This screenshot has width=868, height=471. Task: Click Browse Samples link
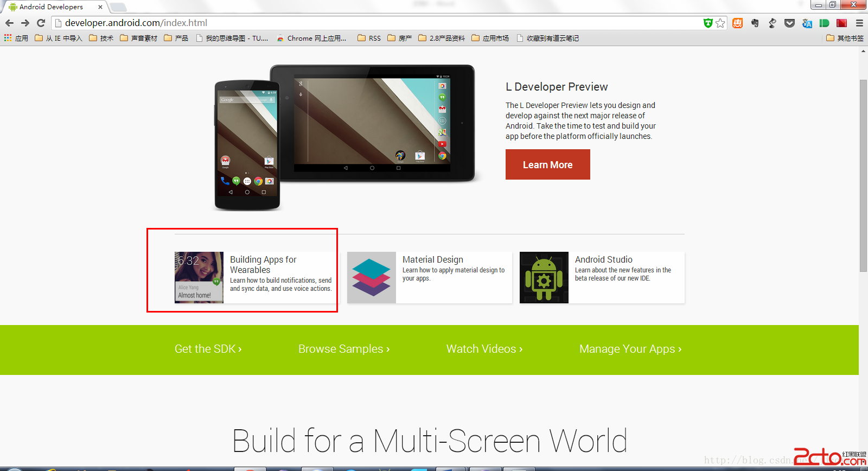pyautogui.click(x=344, y=349)
